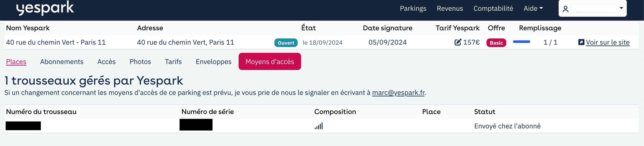The image size is (644, 146).
Task: Click the Basic offer badge
Action: 496,43
